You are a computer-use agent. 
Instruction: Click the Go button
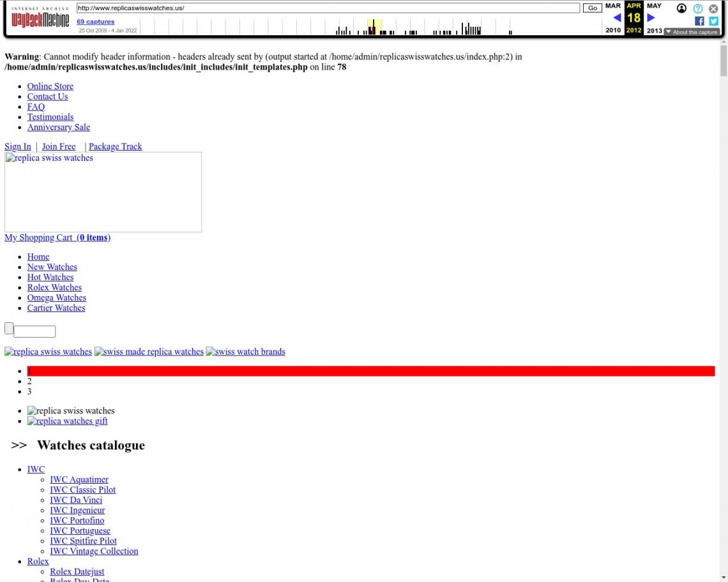pos(593,8)
